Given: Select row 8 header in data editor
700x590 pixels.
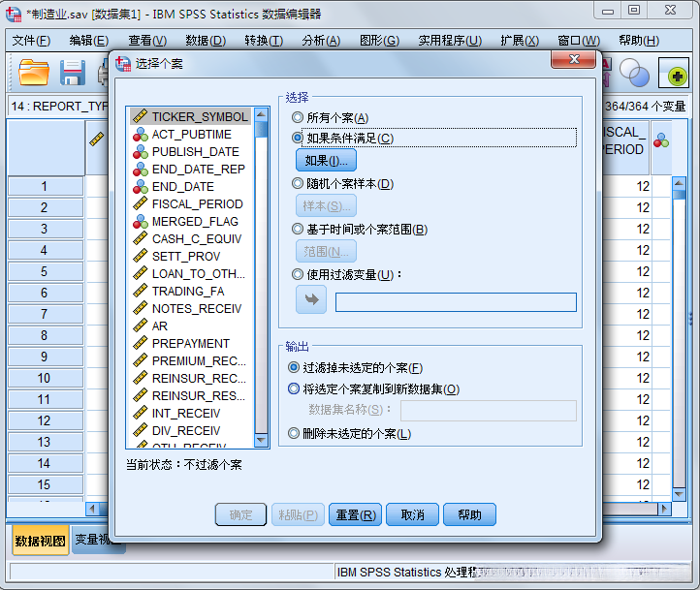Looking at the screenshot, I should (45, 335).
